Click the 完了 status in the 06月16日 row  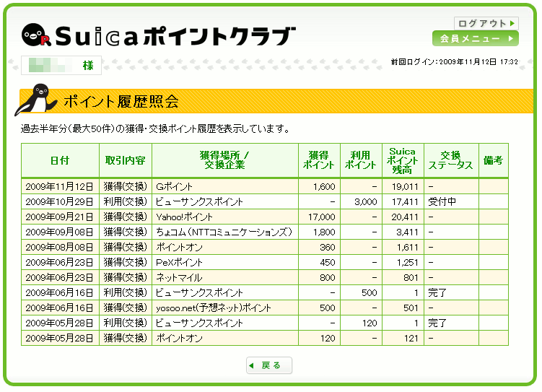pyautogui.click(x=437, y=293)
